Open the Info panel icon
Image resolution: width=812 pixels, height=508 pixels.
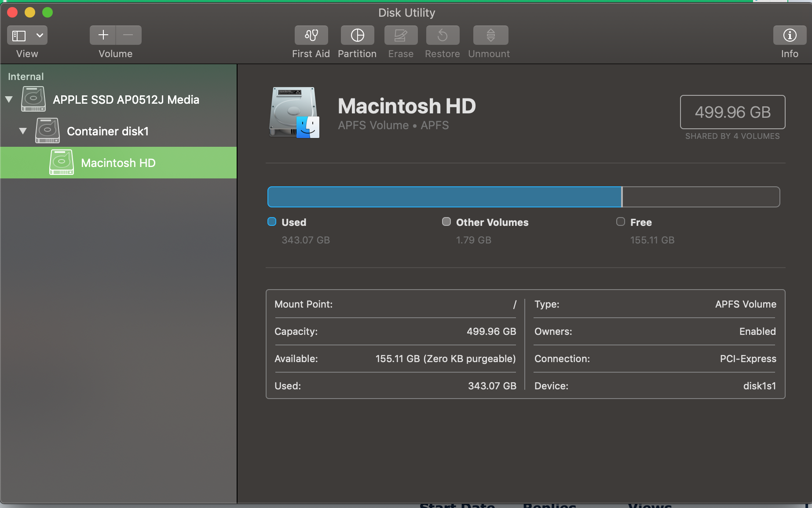pos(790,35)
